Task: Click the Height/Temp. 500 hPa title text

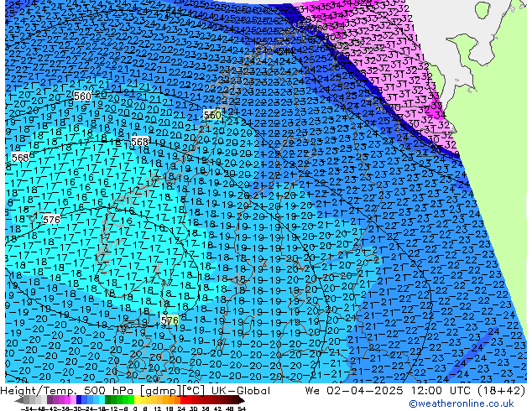Action: click(67, 391)
